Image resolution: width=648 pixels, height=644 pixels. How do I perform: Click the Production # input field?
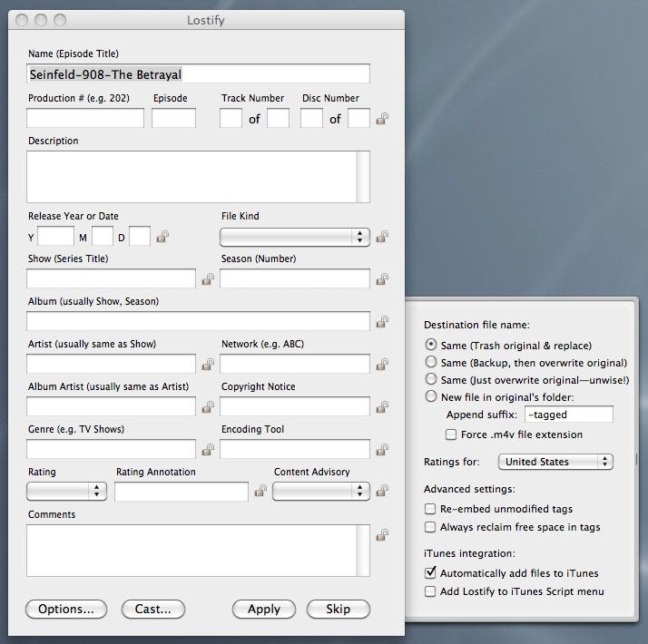click(x=85, y=118)
